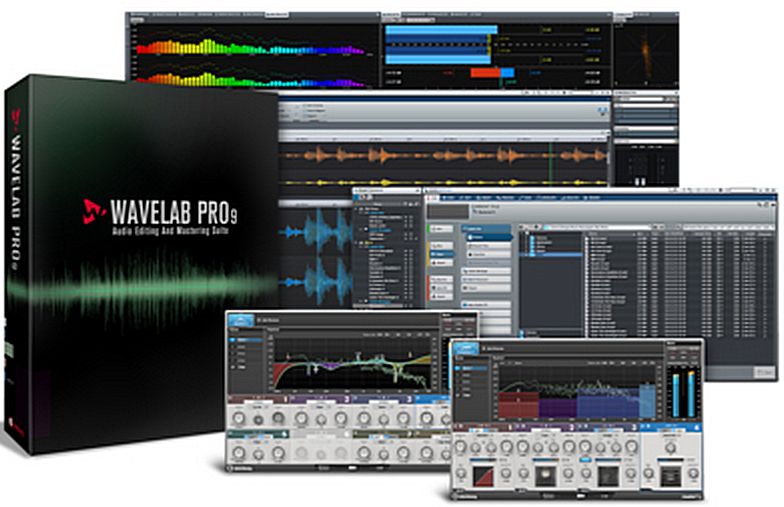Click the blue selected button in the yellow sidebar group
Image resolution: width=784 pixels, height=507 pixels.
click(x=442, y=254)
